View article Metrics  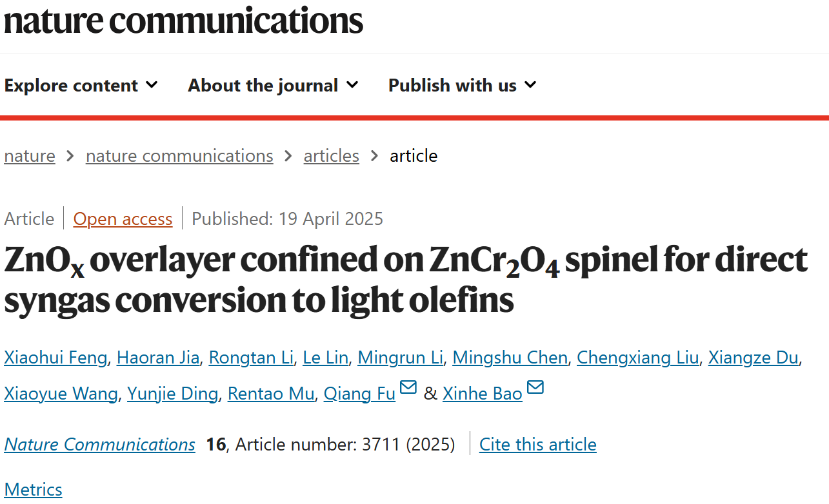coord(33,490)
